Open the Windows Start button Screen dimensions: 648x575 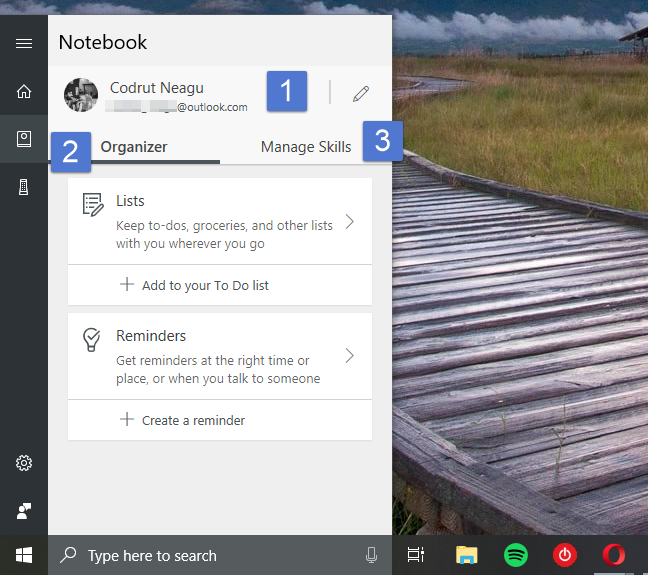point(24,555)
